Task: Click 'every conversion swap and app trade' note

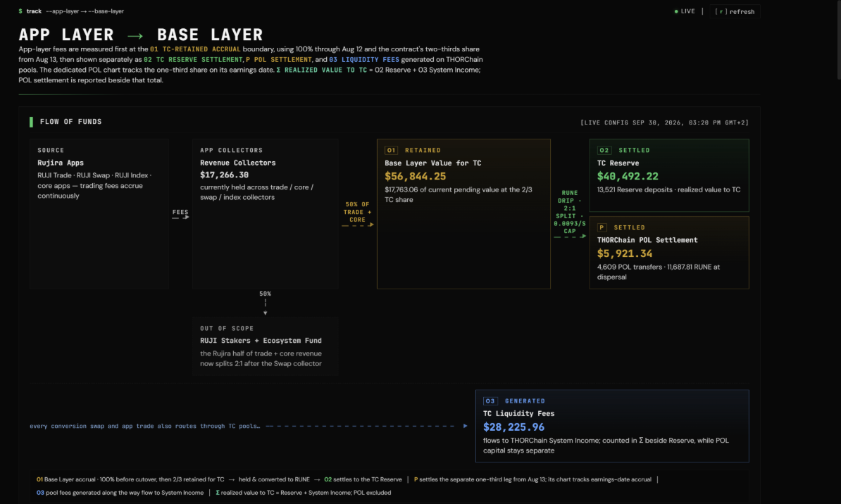Action: tap(145, 427)
